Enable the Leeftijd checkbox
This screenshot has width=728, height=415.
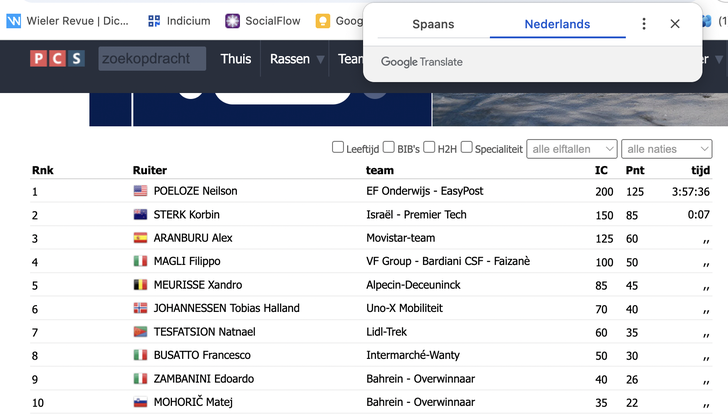[x=338, y=148]
